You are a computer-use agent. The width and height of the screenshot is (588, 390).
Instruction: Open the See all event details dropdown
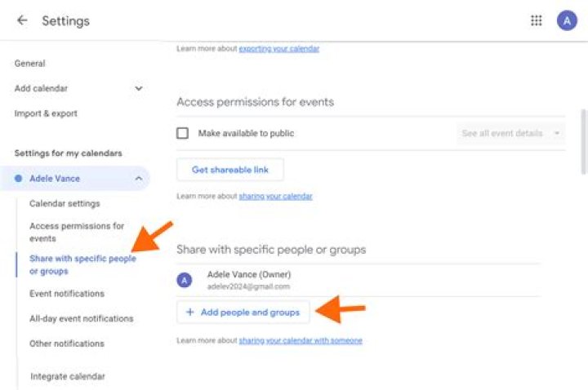(x=510, y=133)
